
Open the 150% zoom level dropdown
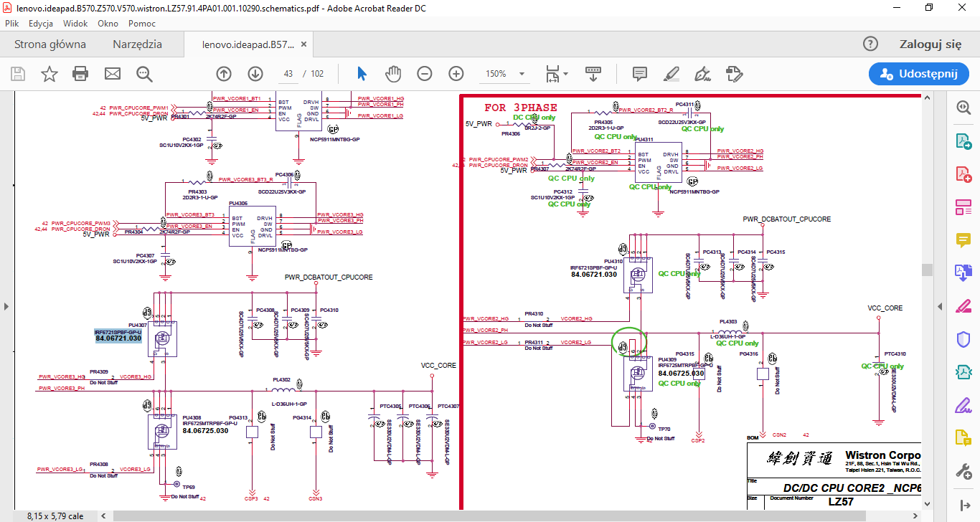(522, 74)
